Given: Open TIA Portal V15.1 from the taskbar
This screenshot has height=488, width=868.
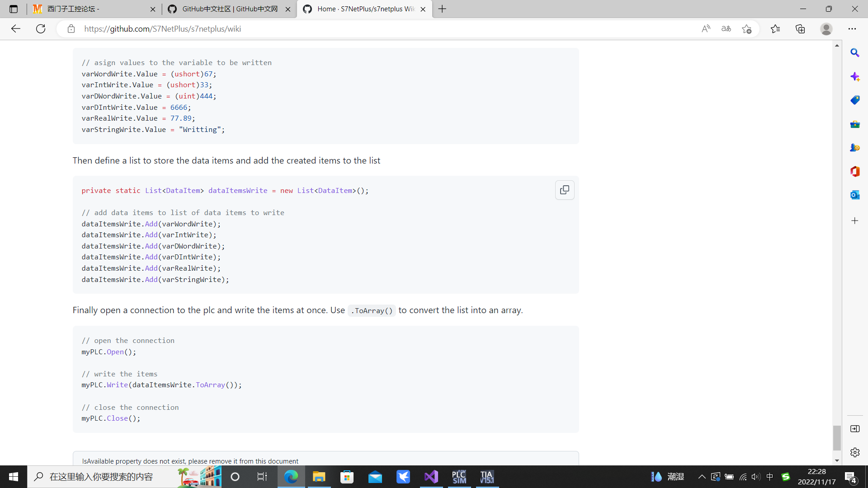Looking at the screenshot, I should pyautogui.click(x=486, y=477).
